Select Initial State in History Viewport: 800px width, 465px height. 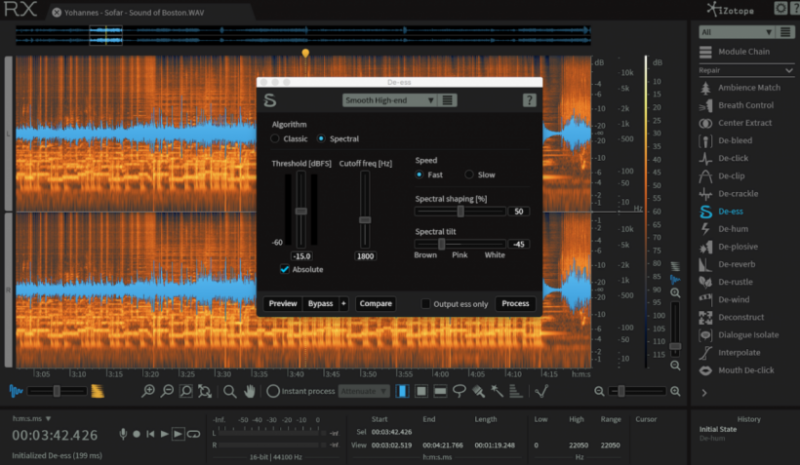coord(718,429)
